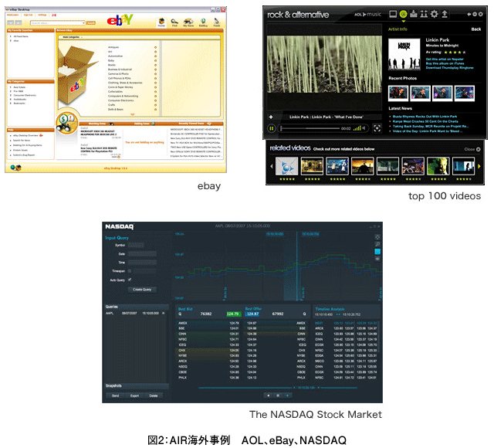Screen dimensions: 494x448
Task: Click the Send snapshot button
Action: coord(115,395)
